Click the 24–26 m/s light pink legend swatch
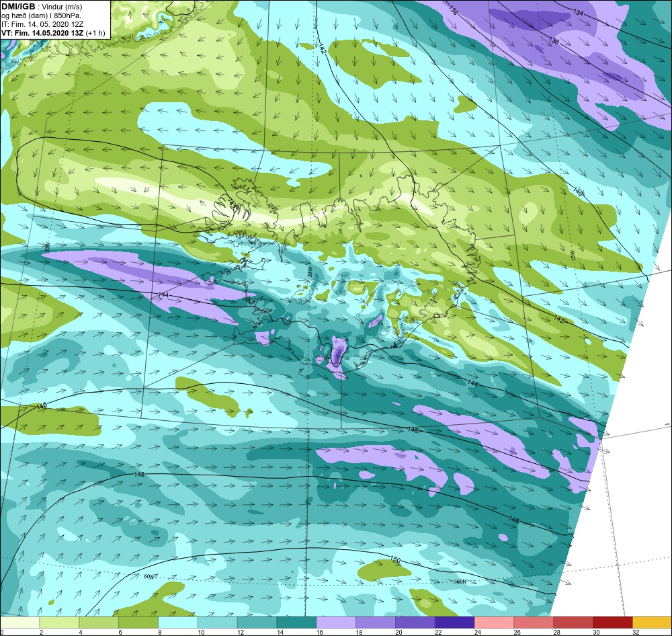Image resolution: width=672 pixels, height=636 pixels. pyautogui.click(x=494, y=623)
